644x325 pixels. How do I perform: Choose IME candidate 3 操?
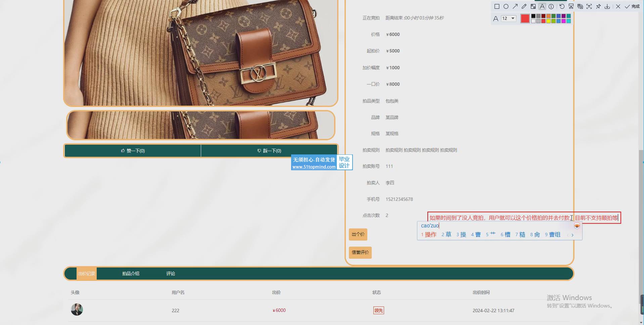point(461,235)
